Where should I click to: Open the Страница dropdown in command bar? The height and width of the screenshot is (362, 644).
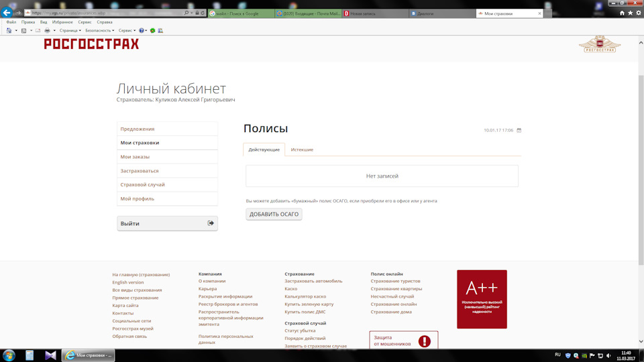point(70,30)
